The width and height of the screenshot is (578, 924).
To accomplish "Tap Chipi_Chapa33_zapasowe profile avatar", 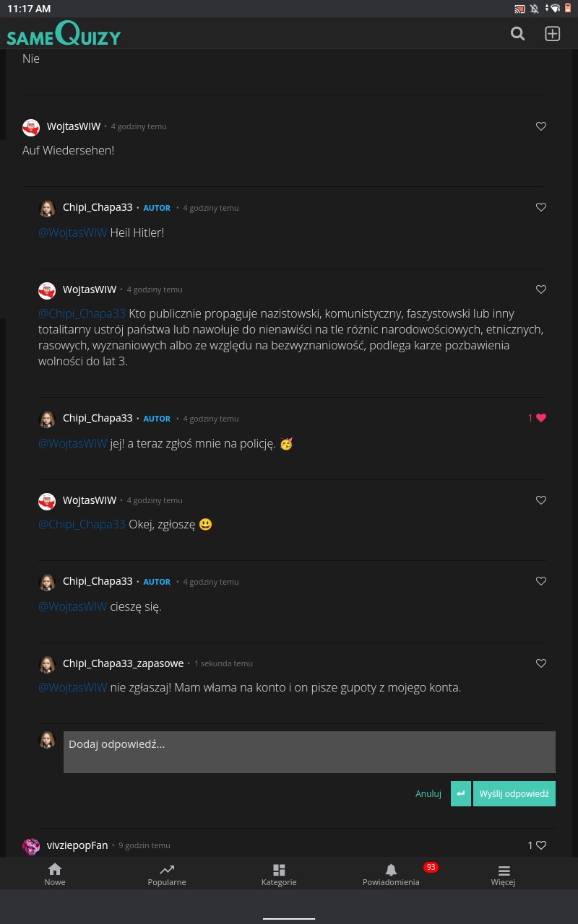I will tap(47, 663).
